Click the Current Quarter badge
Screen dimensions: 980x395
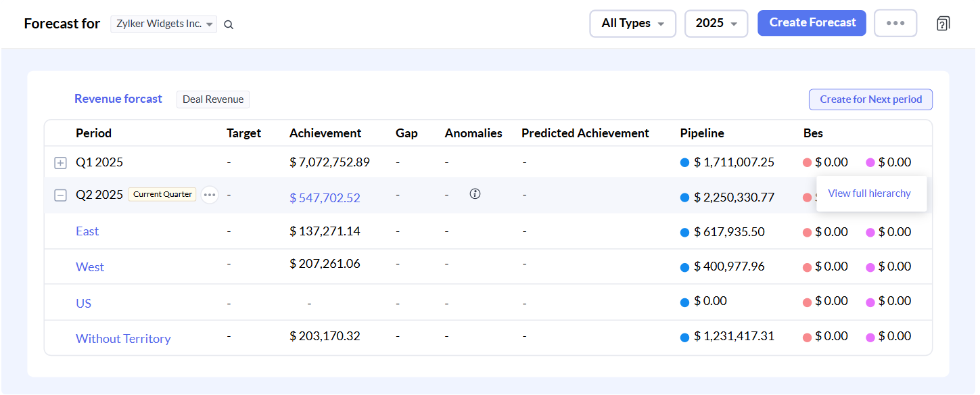tap(162, 194)
